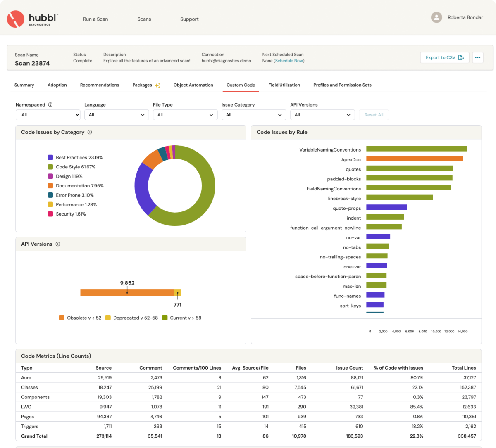Click the Design legend swatch
Viewport: 496px width, 448px height.
pos(50,176)
